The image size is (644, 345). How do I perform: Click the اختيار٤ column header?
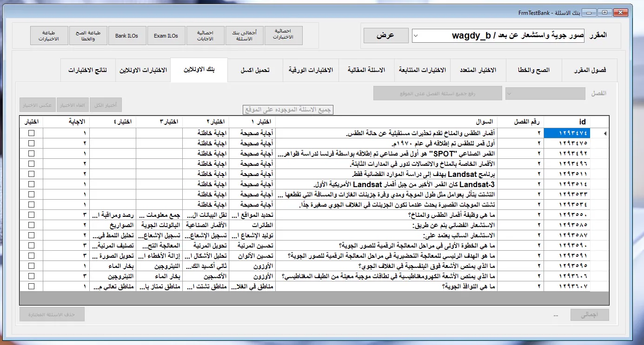[x=113, y=122]
